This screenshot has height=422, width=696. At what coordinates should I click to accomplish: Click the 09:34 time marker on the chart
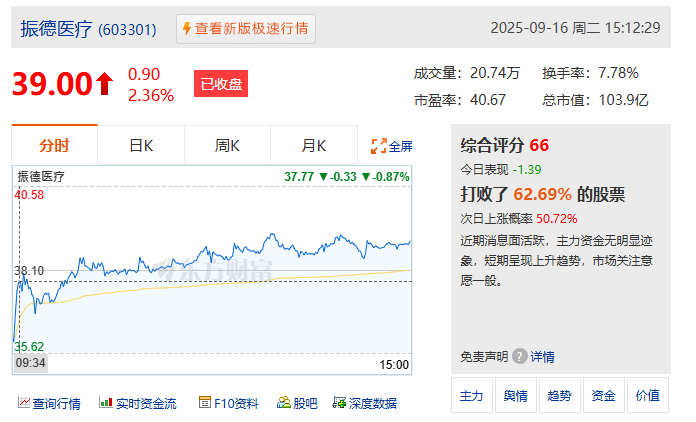tap(31, 363)
